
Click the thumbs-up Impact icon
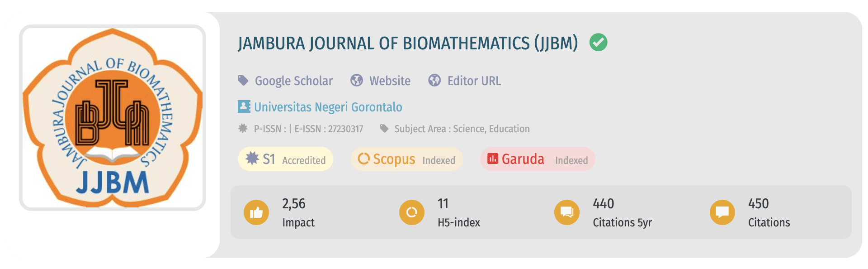(256, 212)
